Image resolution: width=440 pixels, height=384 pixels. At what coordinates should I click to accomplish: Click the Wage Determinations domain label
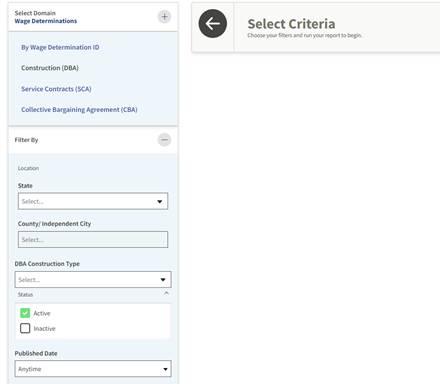(x=46, y=21)
